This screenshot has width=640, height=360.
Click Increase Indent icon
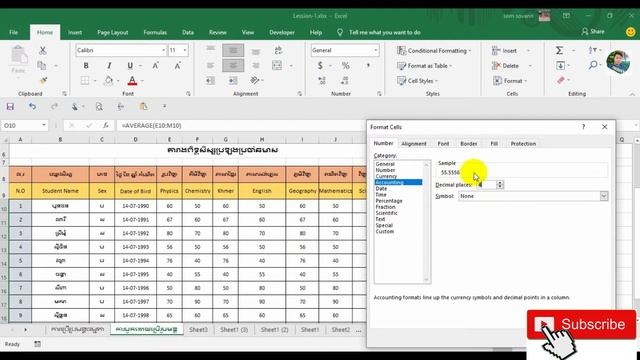[233, 80]
